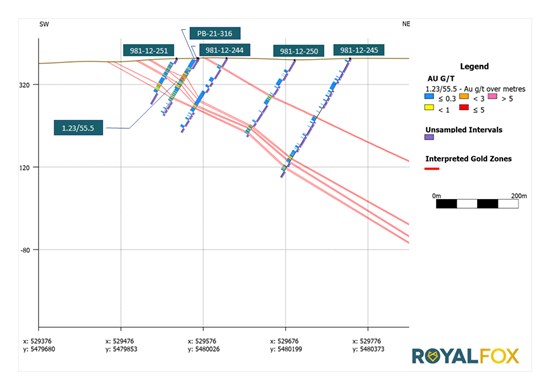Click the red ≤ 5 legend swatch

464,107
